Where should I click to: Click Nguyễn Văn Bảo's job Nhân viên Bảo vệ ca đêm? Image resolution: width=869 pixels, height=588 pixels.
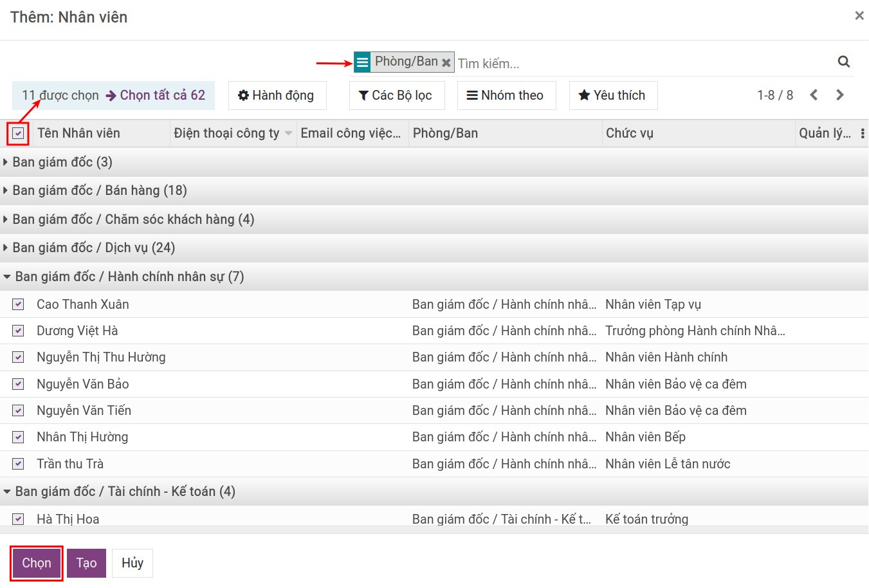click(676, 384)
